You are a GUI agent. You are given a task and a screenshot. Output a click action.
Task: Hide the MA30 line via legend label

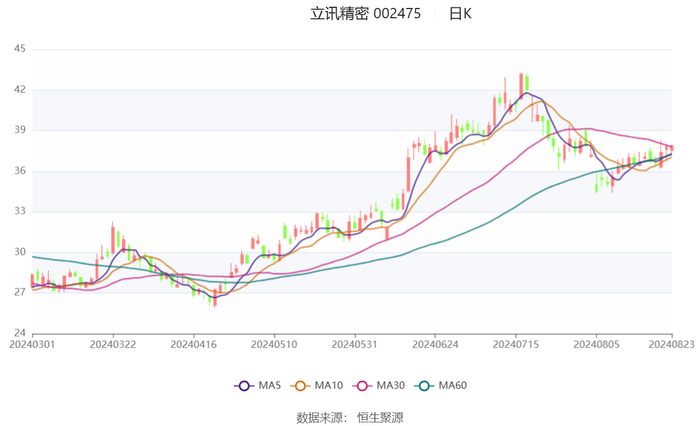tap(391, 385)
